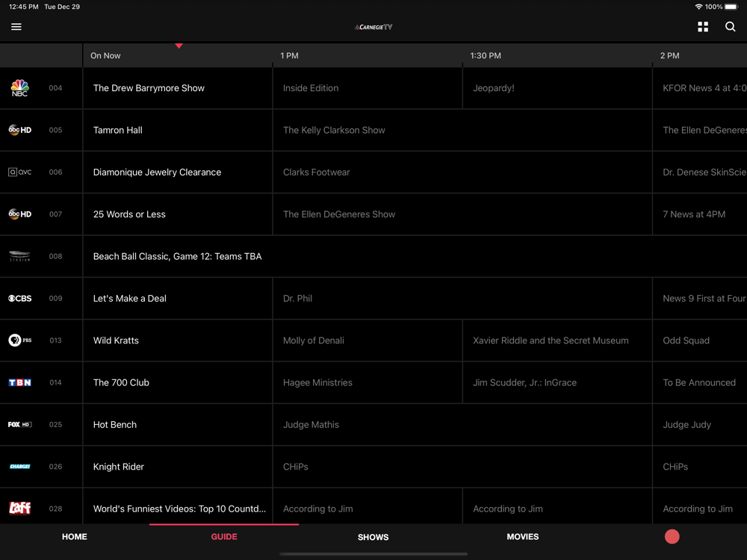Open According to Jim at 1:30 PM

(x=557, y=506)
